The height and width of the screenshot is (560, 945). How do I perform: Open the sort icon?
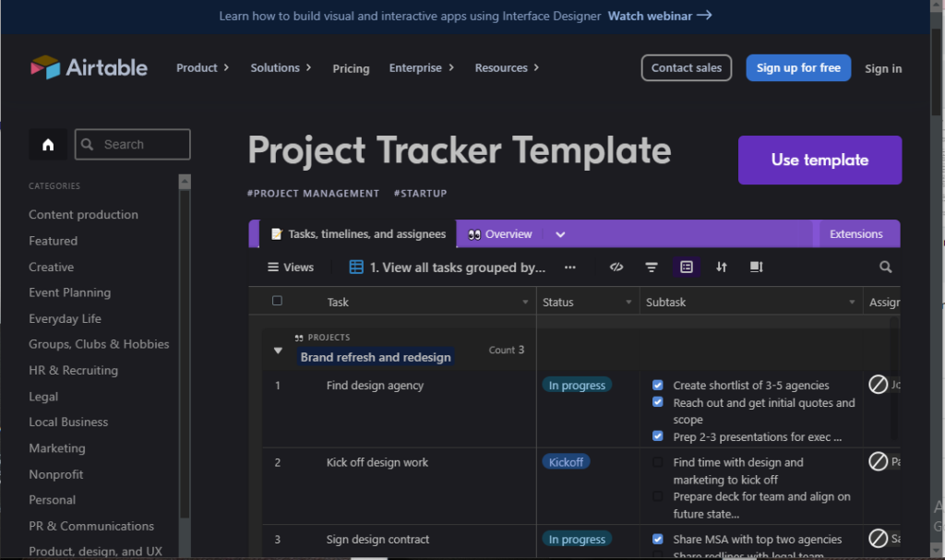[722, 267]
